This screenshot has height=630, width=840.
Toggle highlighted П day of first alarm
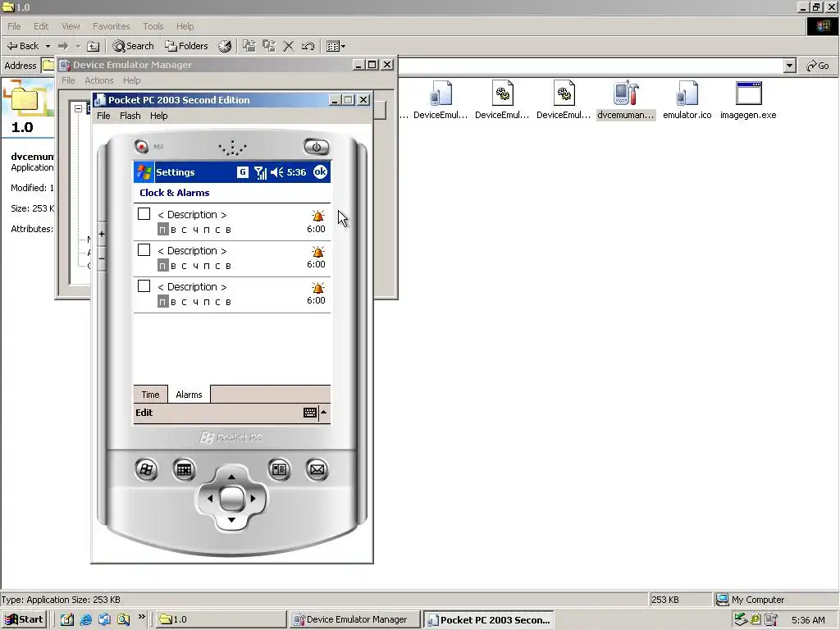pos(163,230)
